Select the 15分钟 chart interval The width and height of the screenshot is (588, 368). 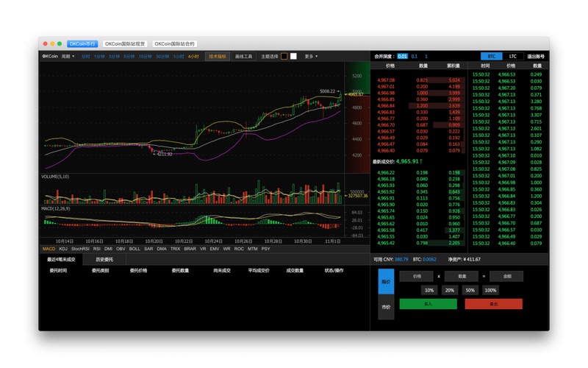pyautogui.click(x=145, y=57)
